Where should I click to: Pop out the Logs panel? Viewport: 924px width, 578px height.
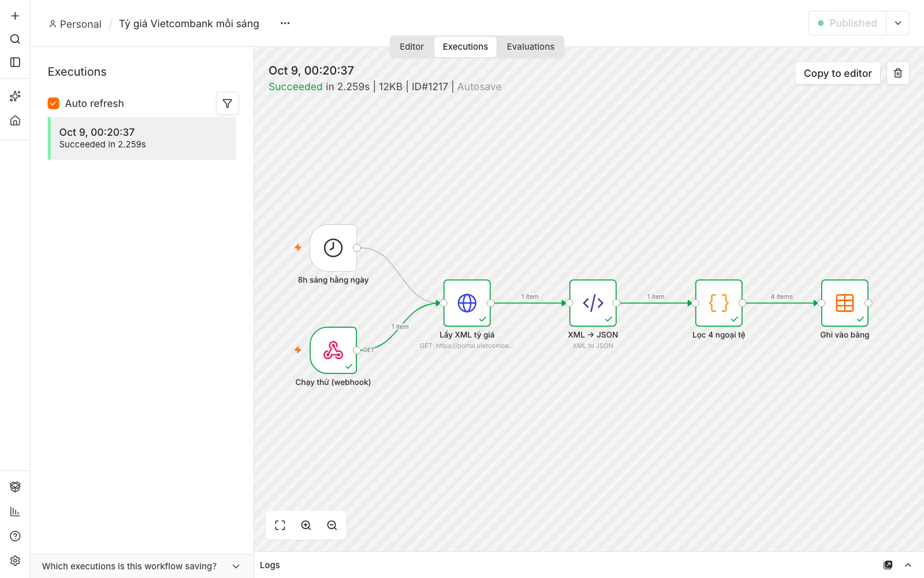888,565
